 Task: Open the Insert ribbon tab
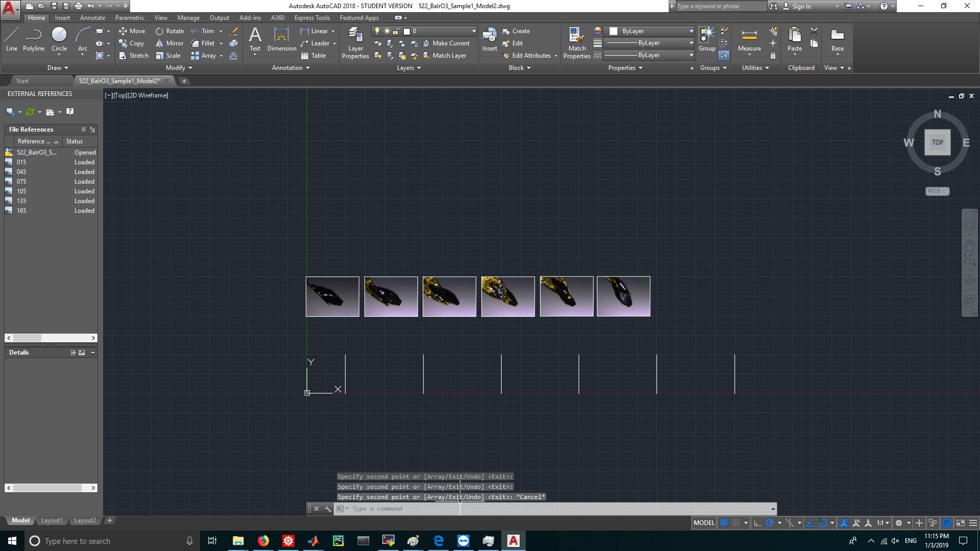tap(62, 18)
